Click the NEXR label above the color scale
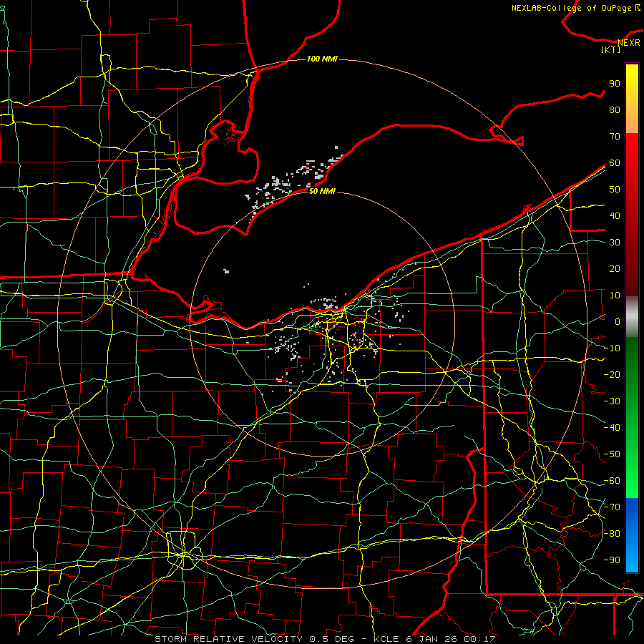The width and height of the screenshot is (644, 644). (x=628, y=43)
